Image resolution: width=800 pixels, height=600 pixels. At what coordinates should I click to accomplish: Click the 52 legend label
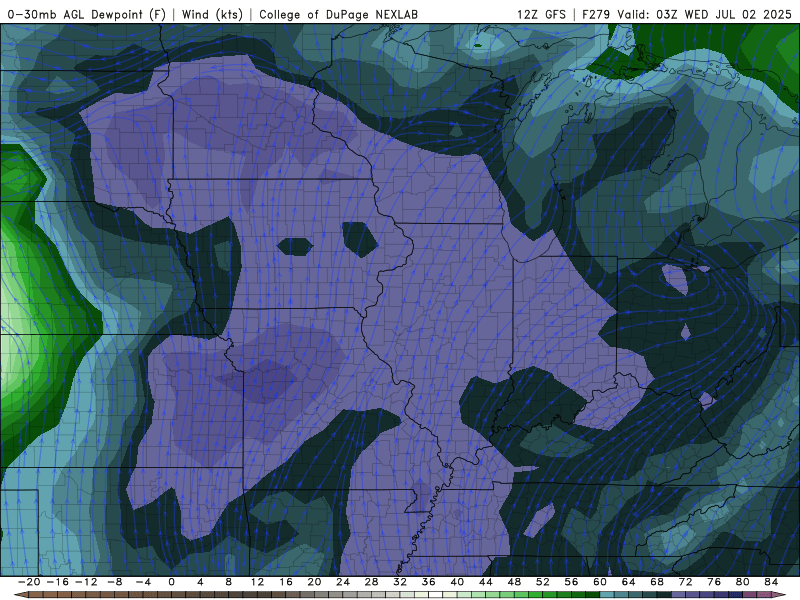(543, 582)
